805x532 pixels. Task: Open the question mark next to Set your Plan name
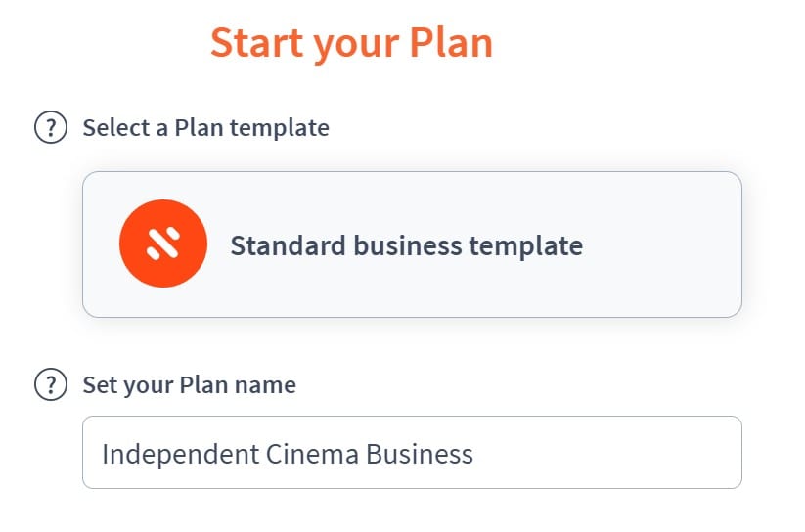50,384
